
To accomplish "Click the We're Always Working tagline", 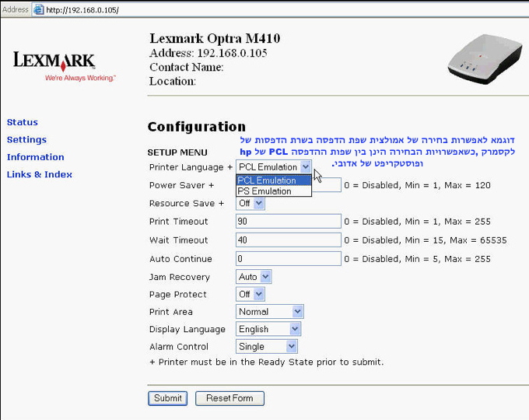I will click(x=80, y=78).
